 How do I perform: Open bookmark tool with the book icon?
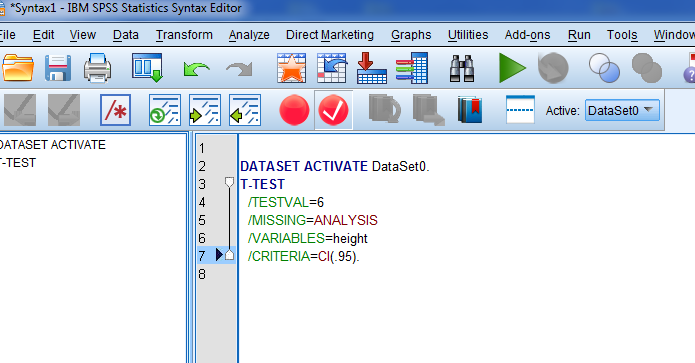(x=470, y=110)
